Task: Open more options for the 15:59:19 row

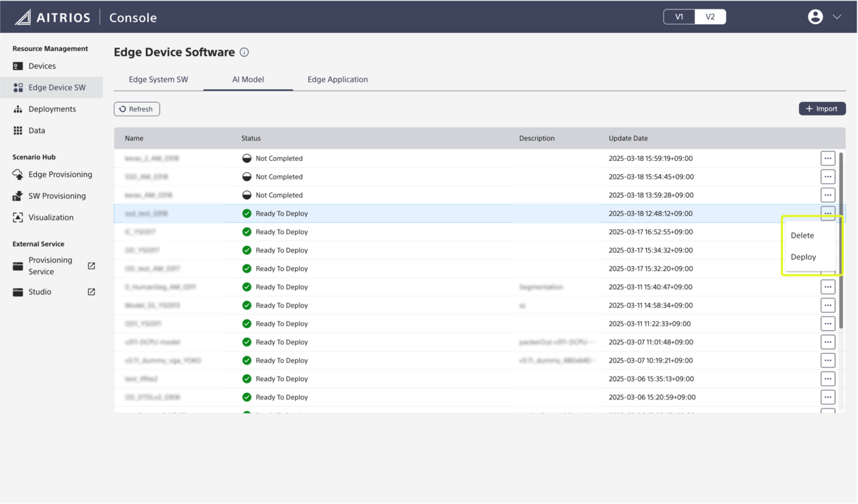Action: tap(828, 158)
